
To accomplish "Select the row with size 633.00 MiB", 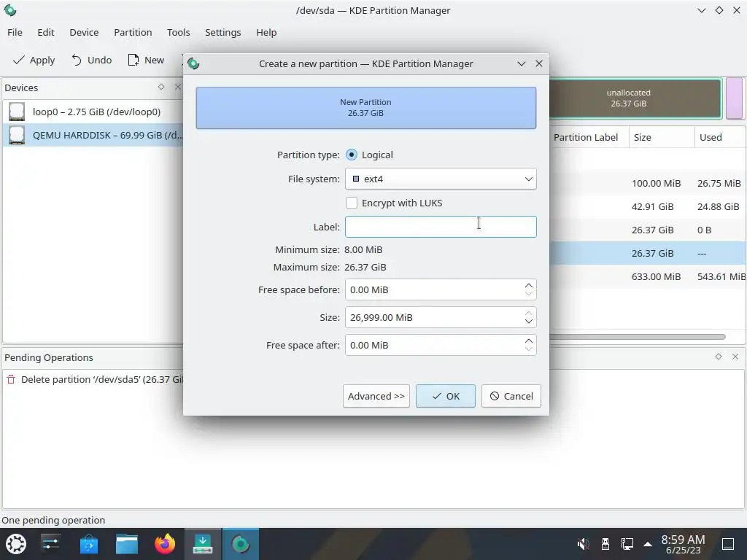I will (648, 276).
